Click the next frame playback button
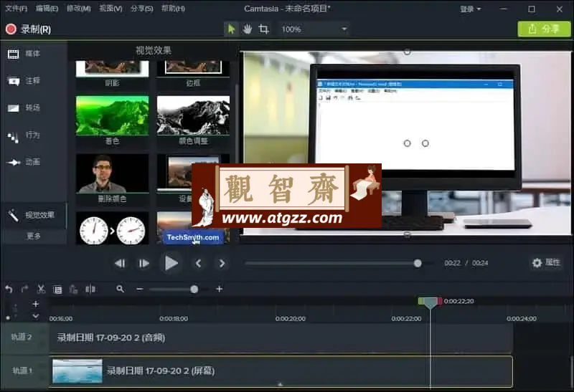574x392 pixels. 144,263
